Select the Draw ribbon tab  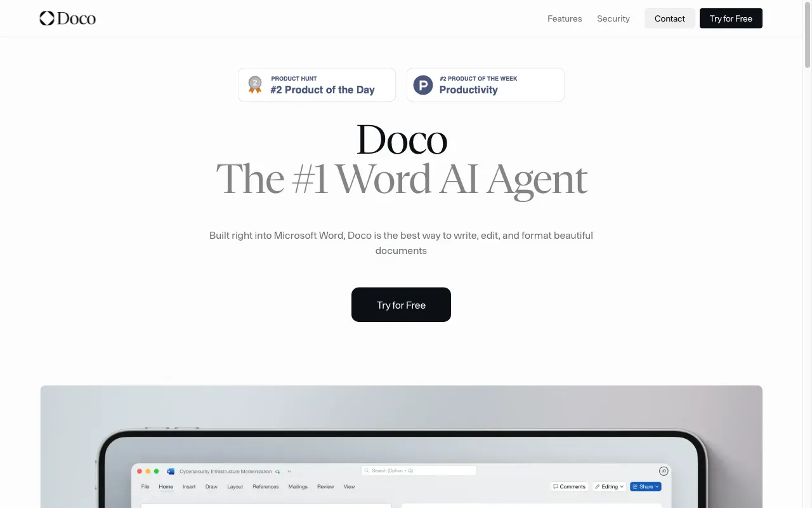click(211, 486)
